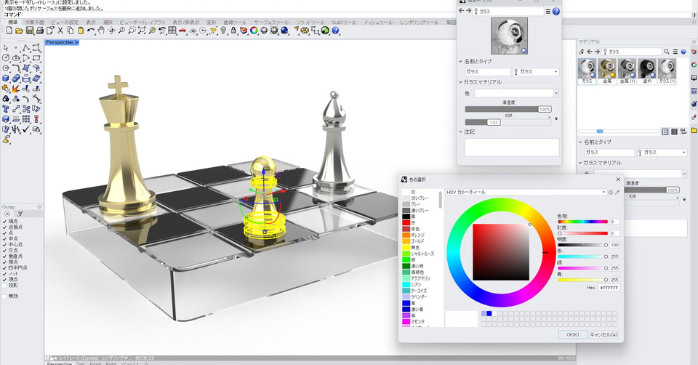Screen dimensions: 698x365
Task: Collapse ガラスマテリアル section in material editor window
Action: pos(461,82)
